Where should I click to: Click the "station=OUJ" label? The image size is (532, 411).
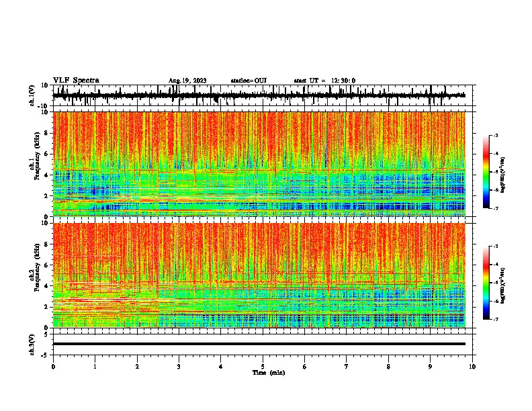point(249,81)
